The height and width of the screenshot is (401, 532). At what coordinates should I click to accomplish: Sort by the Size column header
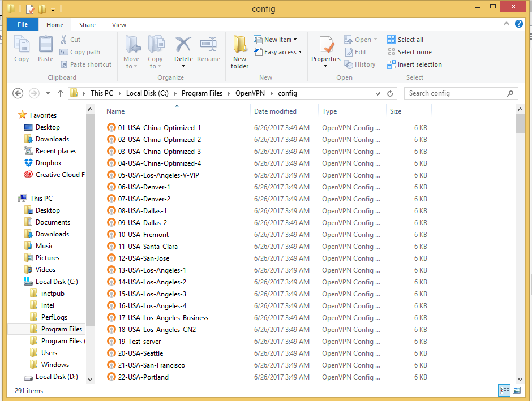pyautogui.click(x=396, y=111)
